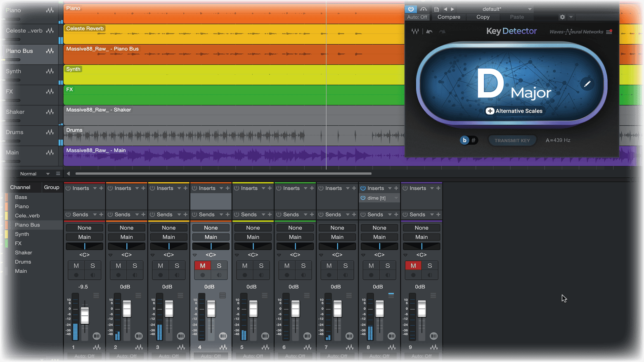Click the arrangement horizontal scrollbar
The image size is (644, 362).
(223, 174)
